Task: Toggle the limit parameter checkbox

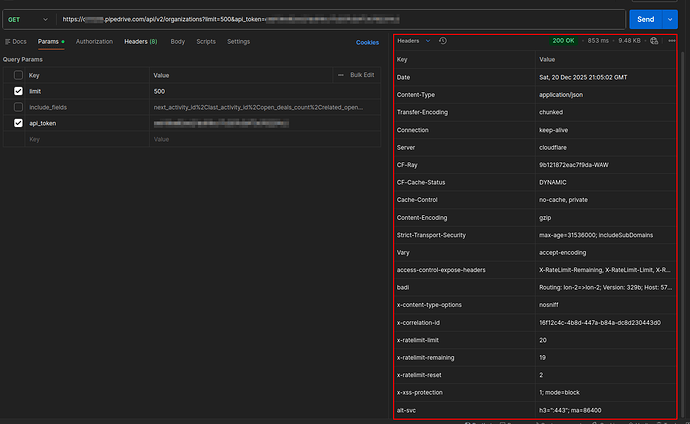Action: coord(18,91)
